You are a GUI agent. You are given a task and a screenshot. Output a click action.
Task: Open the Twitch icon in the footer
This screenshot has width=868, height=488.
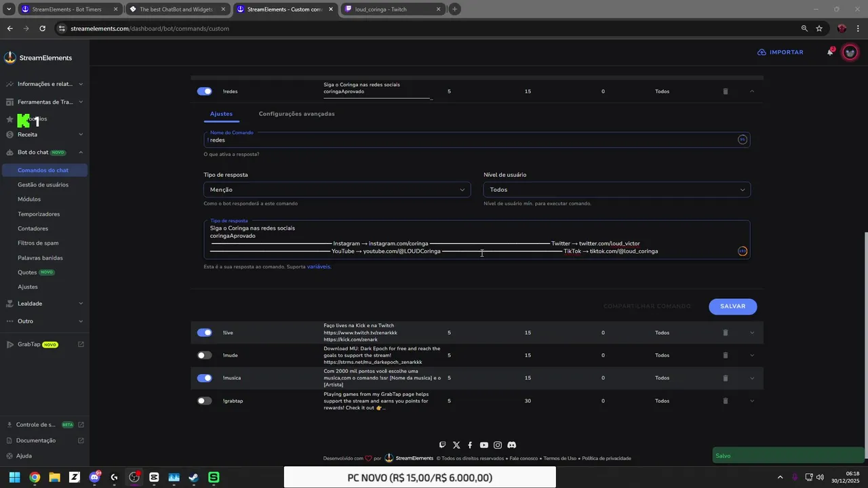(443, 445)
